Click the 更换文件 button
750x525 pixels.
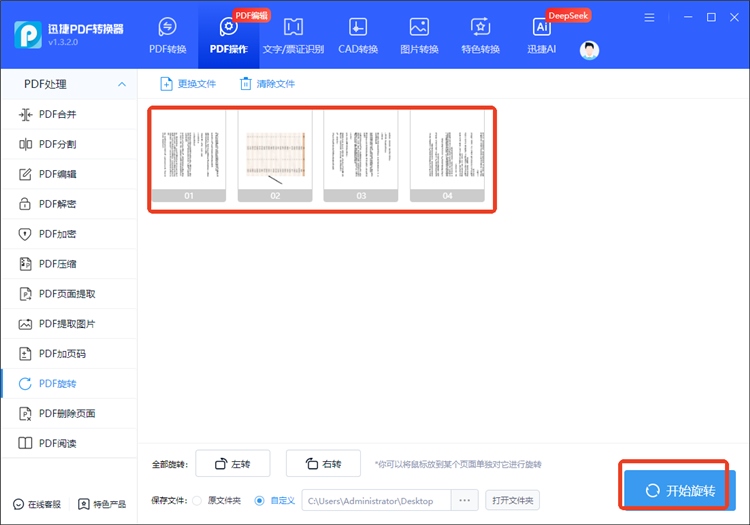(188, 84)
